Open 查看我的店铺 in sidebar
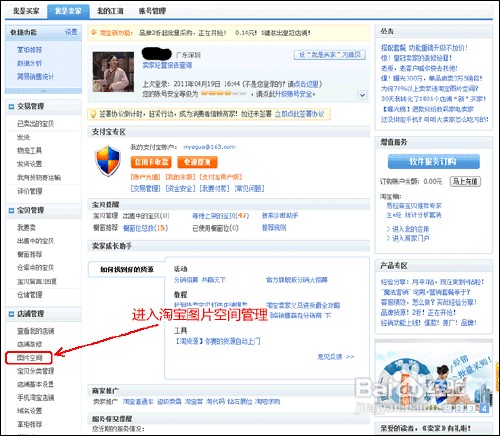 click(35, 331)
